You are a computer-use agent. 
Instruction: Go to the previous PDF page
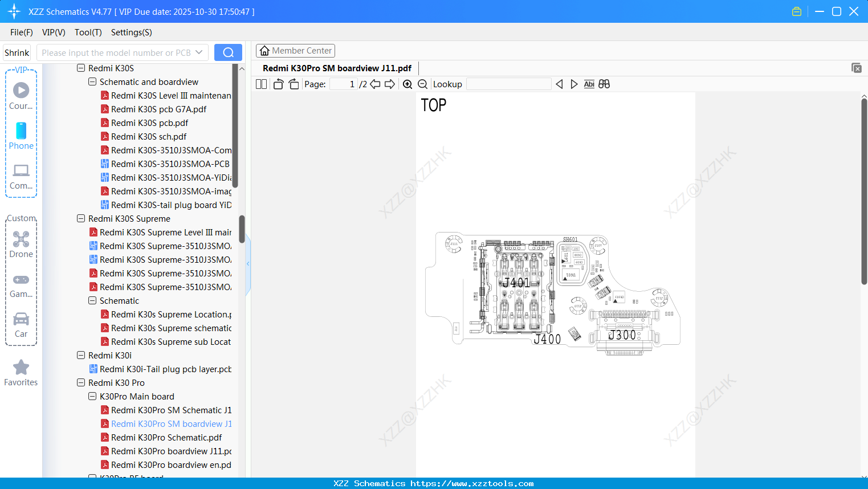(x=375, y=84)
